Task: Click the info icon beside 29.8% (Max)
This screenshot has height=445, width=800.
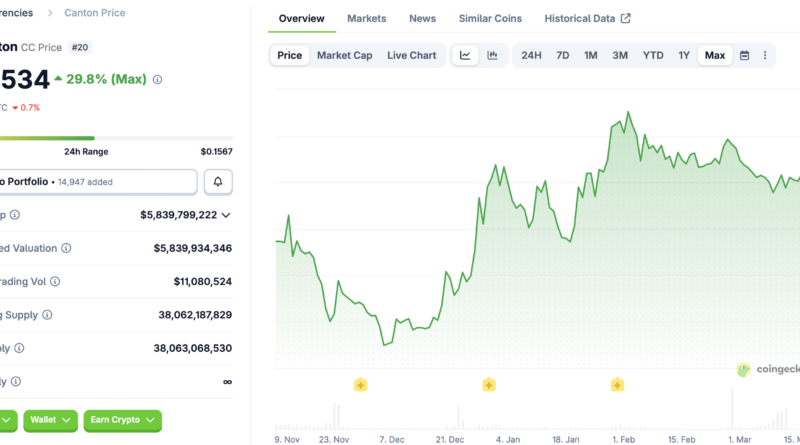Action: click(157, 79)
